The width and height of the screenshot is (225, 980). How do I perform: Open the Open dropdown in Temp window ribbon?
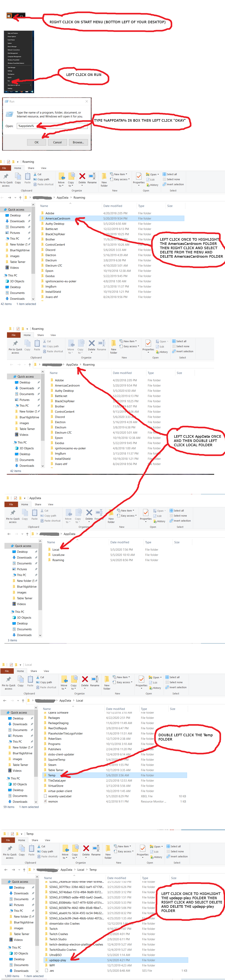pos(156,847)
